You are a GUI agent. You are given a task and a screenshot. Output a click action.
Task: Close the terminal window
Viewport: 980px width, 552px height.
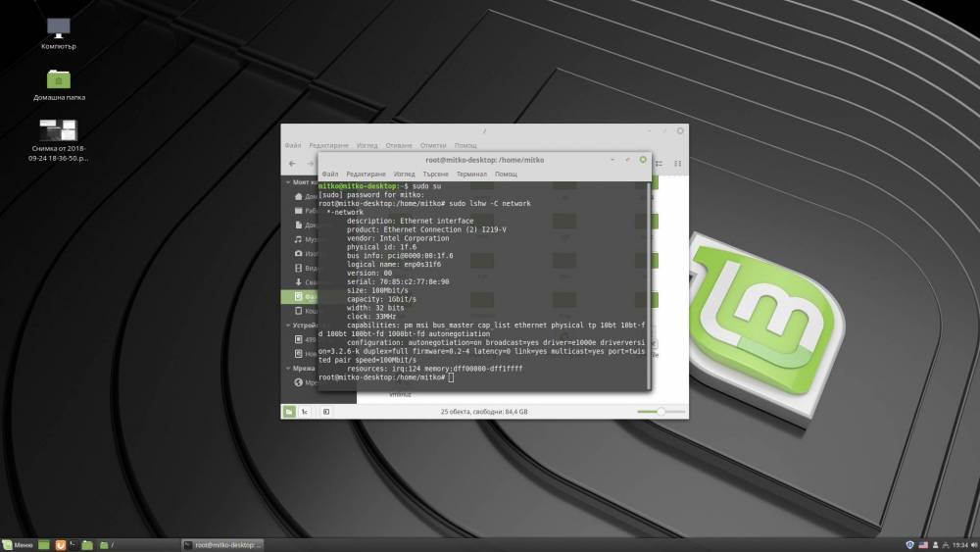click(643, 160)
